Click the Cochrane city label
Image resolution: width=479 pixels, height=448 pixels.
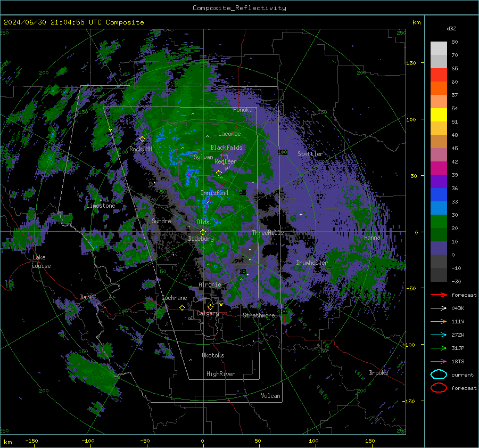coord(174,298)
